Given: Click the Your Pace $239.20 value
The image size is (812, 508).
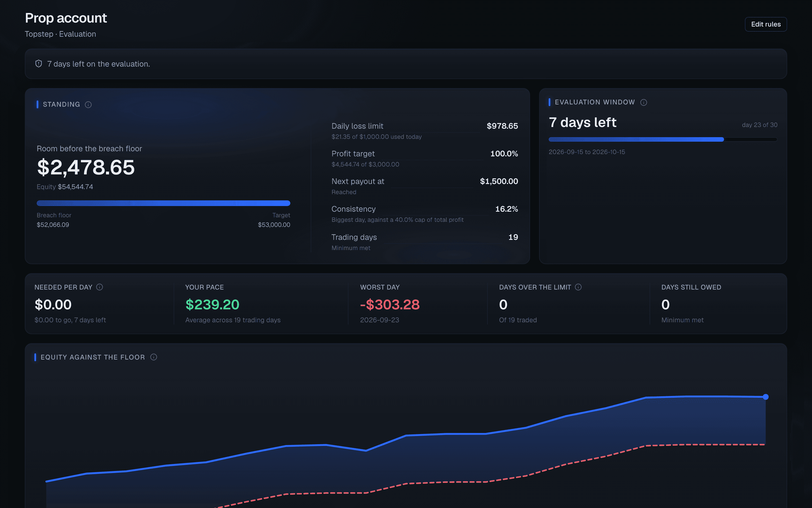Looking at the screenshot, I should tap(212, 305).
